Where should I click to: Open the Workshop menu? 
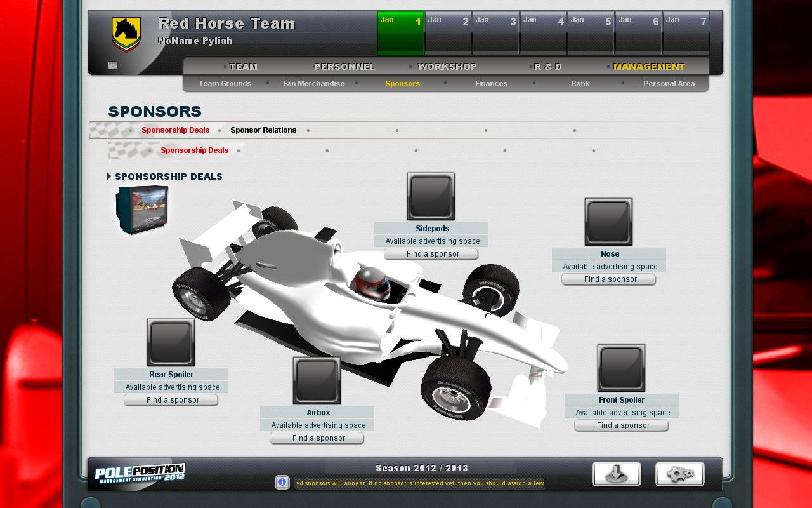click(x=447, y=67)
